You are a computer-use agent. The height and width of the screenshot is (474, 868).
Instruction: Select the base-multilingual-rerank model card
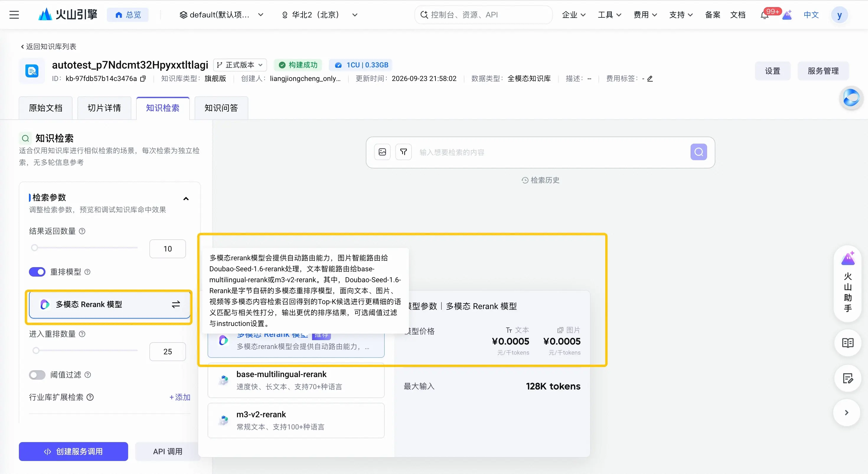pyautogui.click(x=296, y=381)
